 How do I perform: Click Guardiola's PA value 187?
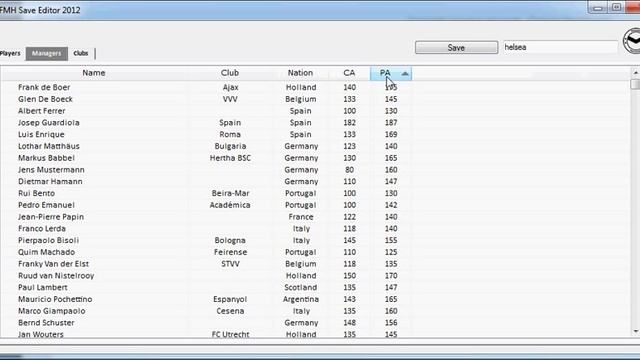pyautogui.click(x=391, y=123)
